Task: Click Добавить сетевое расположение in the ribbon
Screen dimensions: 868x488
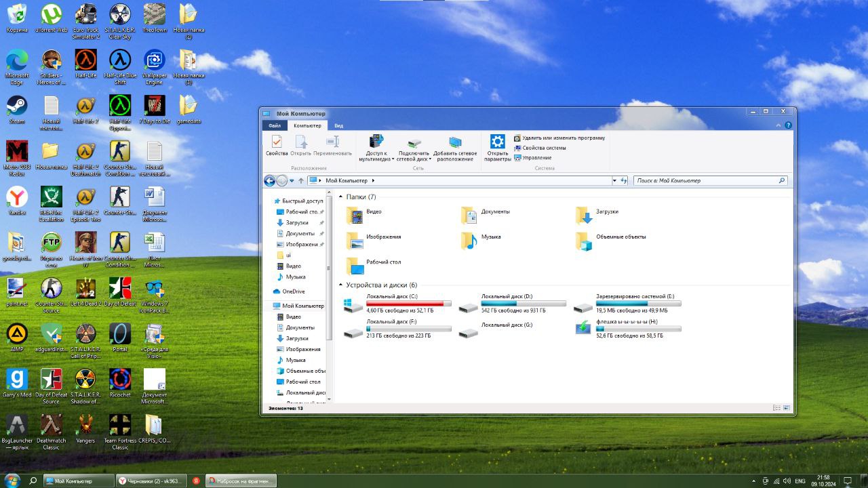Action: coord(455,148)
